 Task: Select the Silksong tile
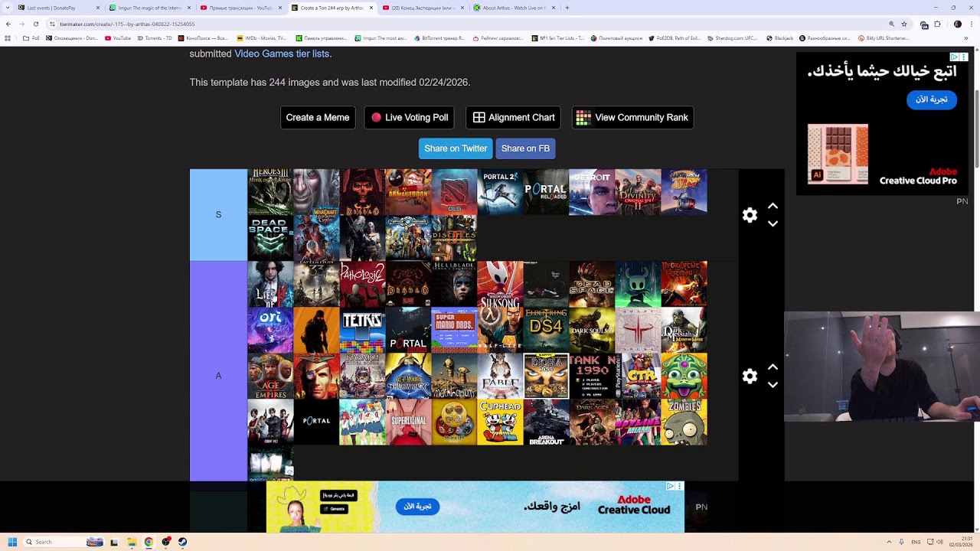[x=500, y=284]
